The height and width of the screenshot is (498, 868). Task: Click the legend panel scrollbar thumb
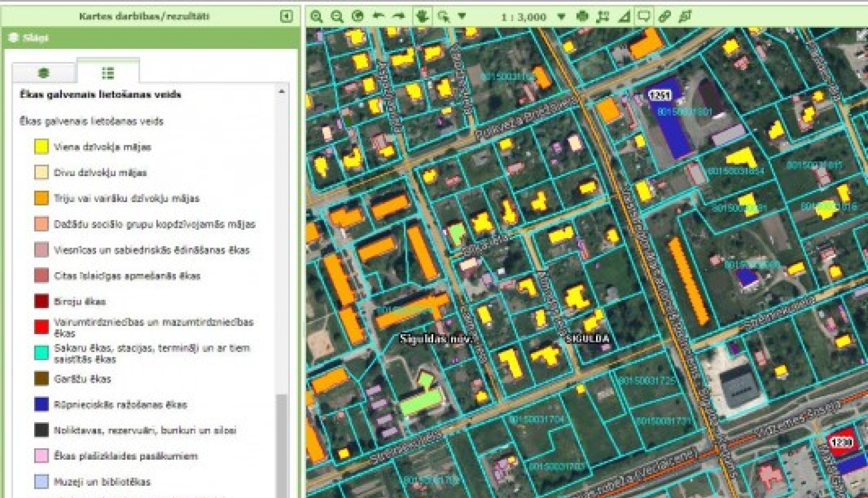pos(281,445)
